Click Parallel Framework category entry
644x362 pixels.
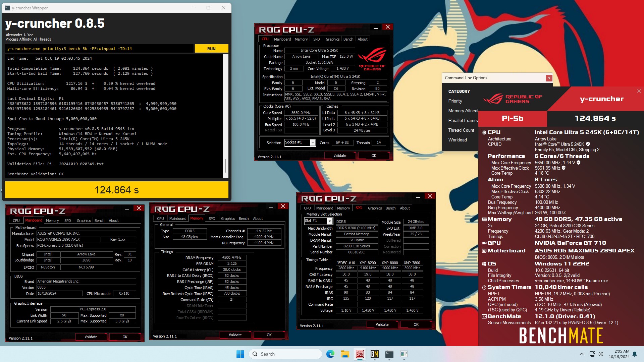pos(463,120)
